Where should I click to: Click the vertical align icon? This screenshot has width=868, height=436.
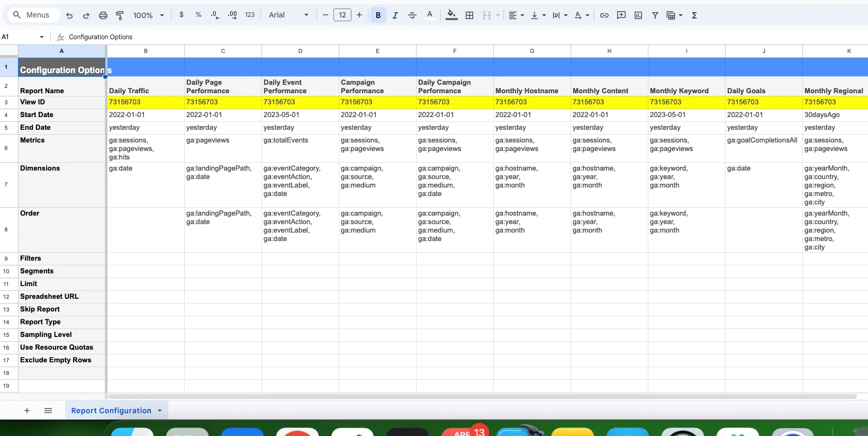[x=535, y=15]
